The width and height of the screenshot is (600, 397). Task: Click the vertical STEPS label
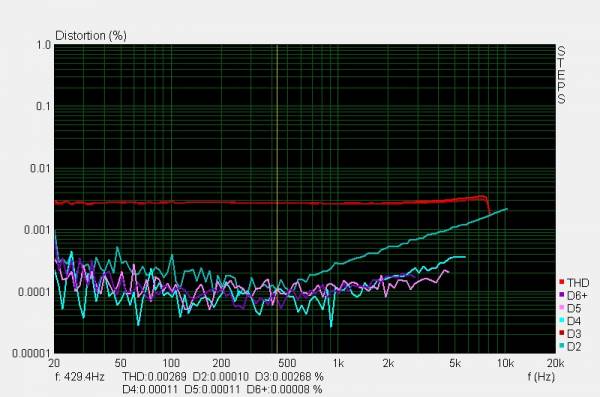(561, 75)
